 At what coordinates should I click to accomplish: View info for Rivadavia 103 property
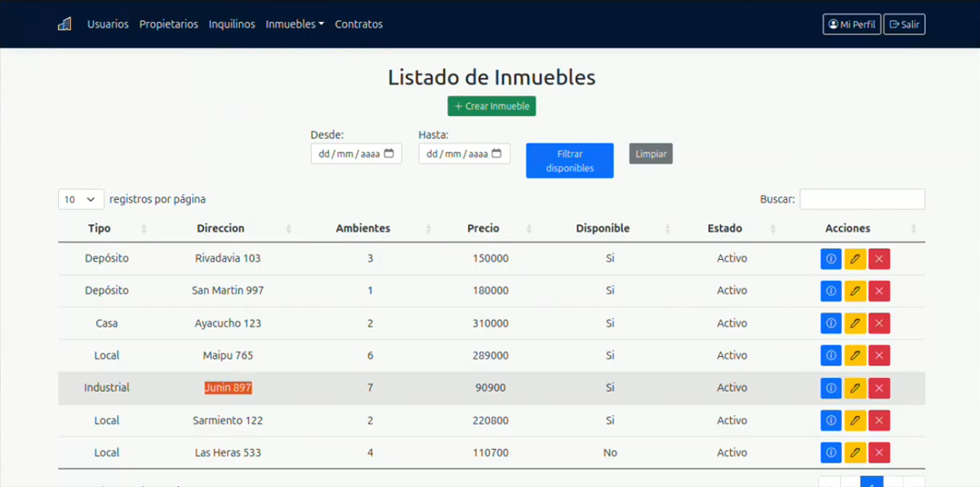click(x=831, y=258)
